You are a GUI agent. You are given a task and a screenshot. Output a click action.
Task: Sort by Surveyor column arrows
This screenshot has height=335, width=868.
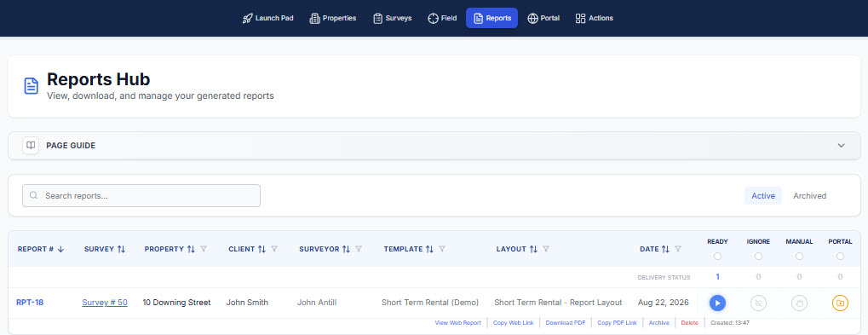tap(346, 249)
